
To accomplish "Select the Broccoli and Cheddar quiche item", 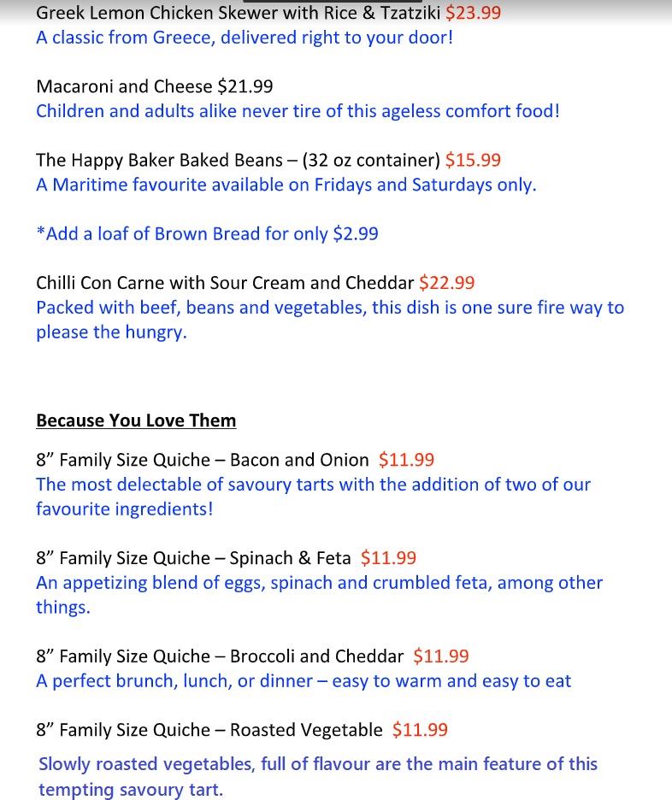I will (220, 656).
